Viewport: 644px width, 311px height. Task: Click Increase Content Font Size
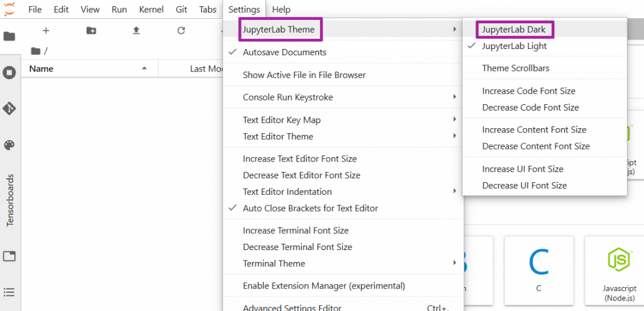tap(545, 129)
